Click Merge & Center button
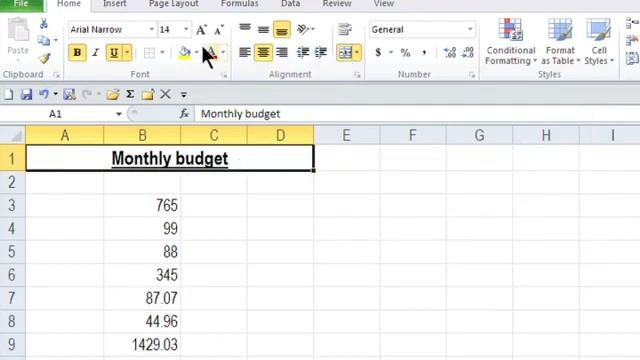640x360 pixels. click(x=345, y=53)
